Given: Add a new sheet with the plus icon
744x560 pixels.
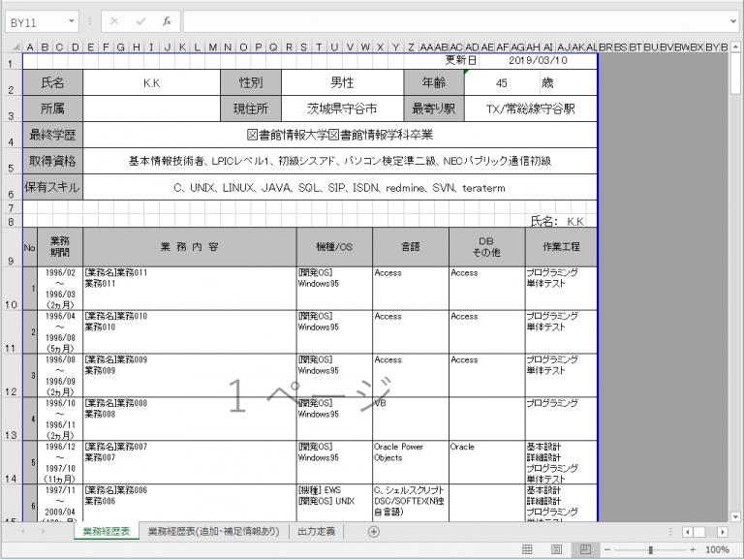Looking at the screenshot, I should [x=374, y=532].
